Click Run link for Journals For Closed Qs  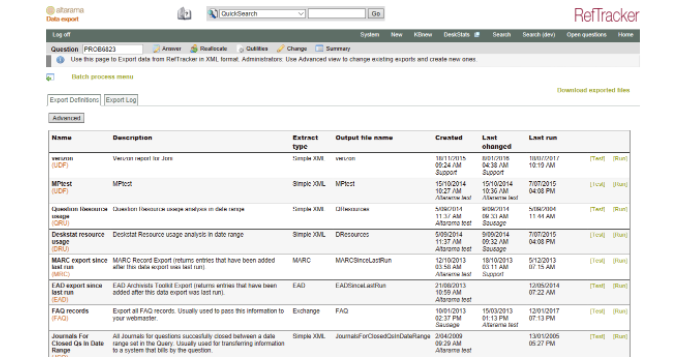620,336
